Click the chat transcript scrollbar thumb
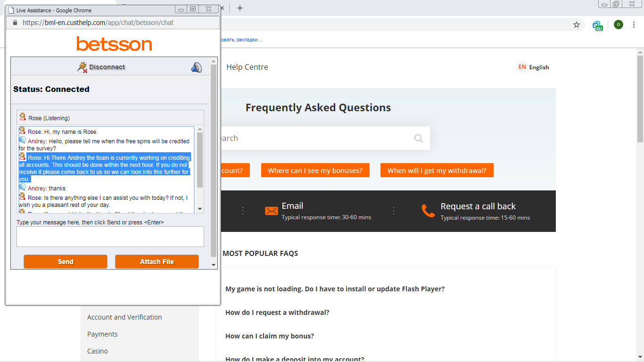Viewport: 644px width, 362px height. click(x=200, y=160)
